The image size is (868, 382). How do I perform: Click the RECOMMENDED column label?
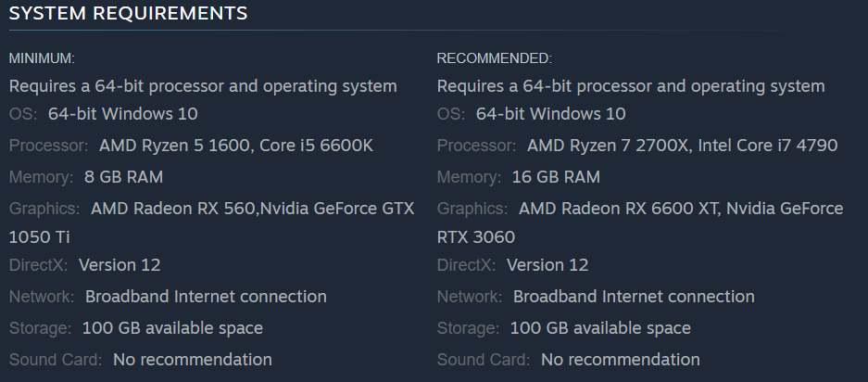point(494,58)
